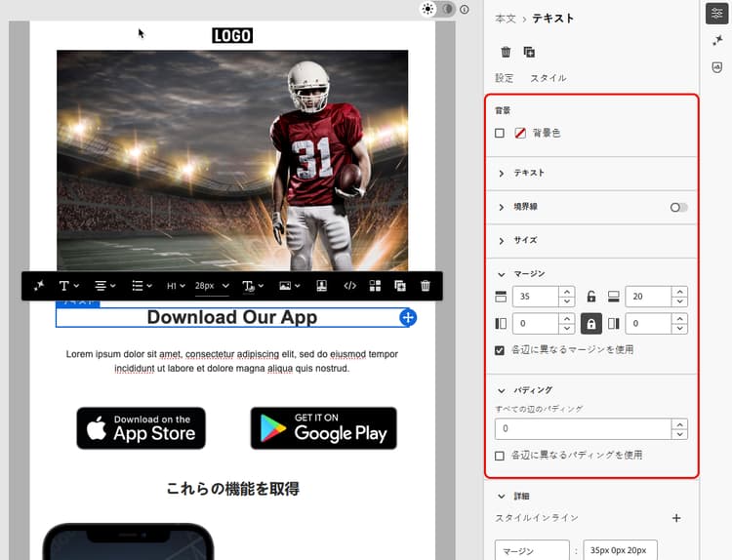Image resolution: width=732 pixels, height=560 pixels.
Task: Increase the right margin value
Action: coord(679,319)
